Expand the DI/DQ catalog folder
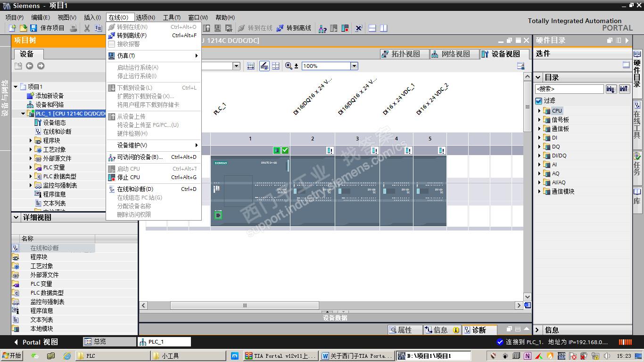 [x=539, y=156]
